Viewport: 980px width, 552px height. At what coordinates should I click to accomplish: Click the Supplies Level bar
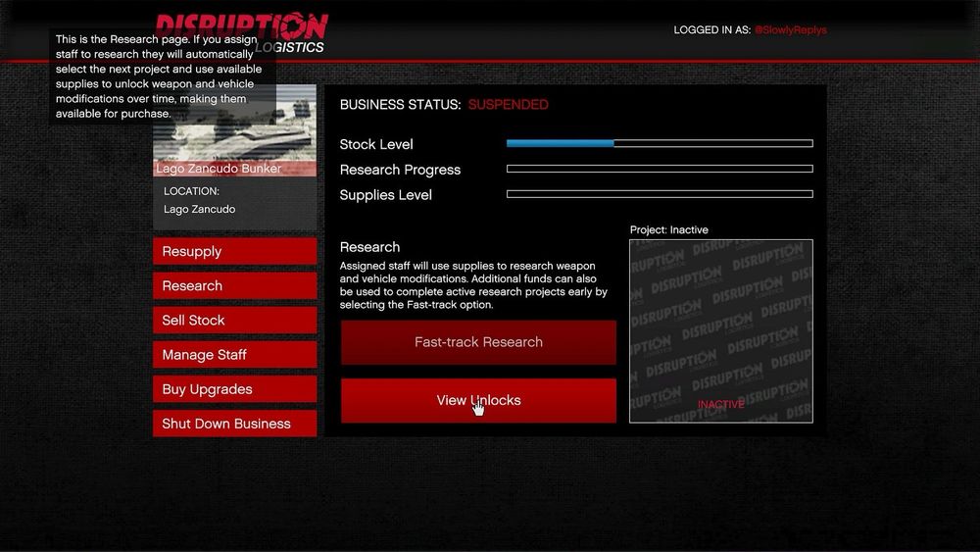pyautogui.click(x=660, y=194)
